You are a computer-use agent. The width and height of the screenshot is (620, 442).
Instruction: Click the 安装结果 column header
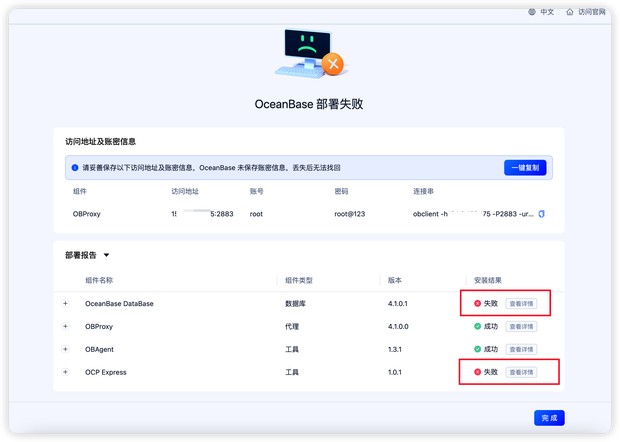[x=488, y=280]
